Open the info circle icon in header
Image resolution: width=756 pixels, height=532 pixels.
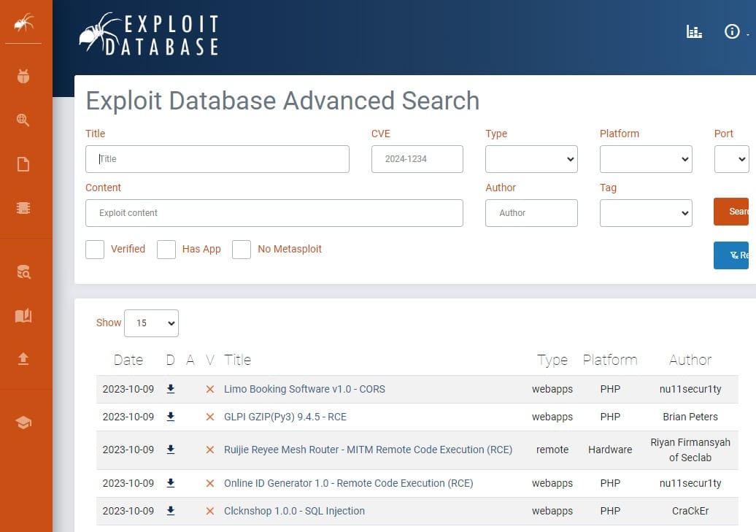click(732, 32)
